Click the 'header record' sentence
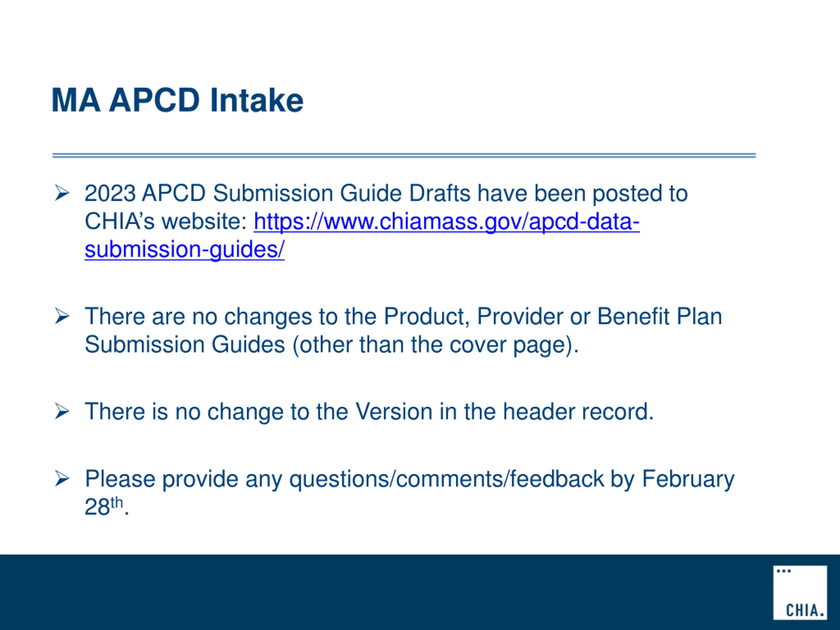 [x=369, y=412]
